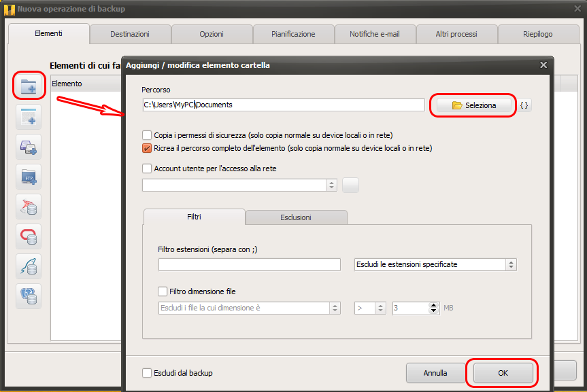This screenshot has width=587, height=392.
Task: Open the Altri processi tab
Action: [456, 34]
